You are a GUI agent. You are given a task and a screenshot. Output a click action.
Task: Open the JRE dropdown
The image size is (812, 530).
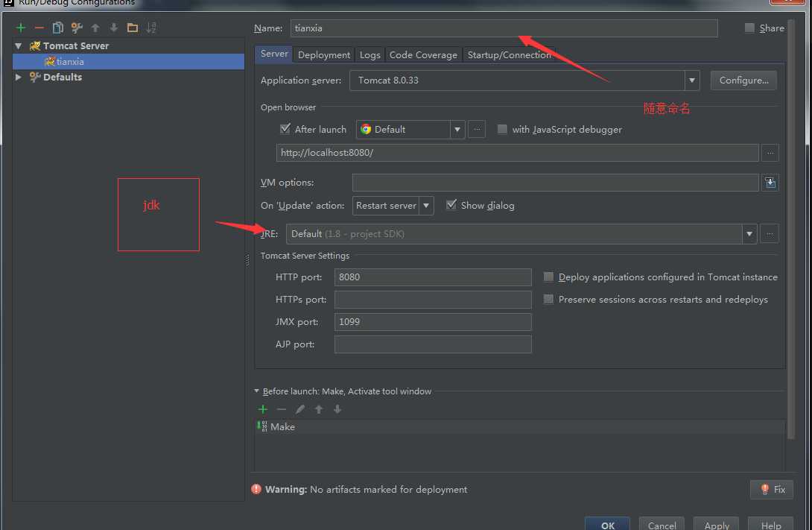749,233
